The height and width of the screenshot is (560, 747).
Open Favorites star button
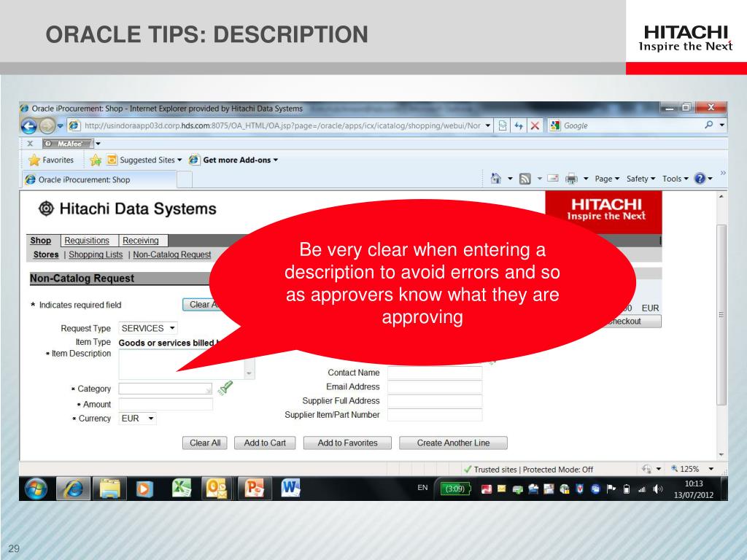(50, 160)
